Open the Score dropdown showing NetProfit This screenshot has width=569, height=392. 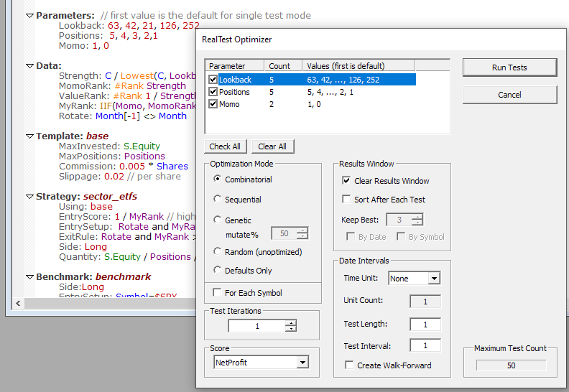302,363
